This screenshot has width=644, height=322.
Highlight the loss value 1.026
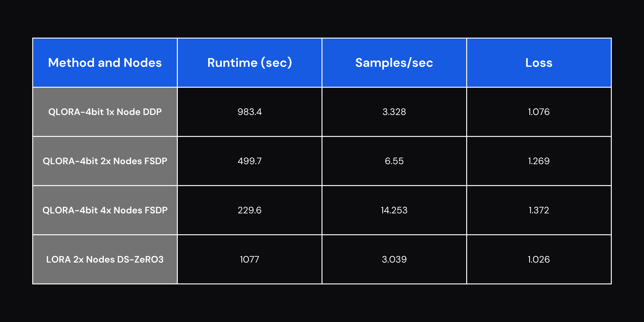[539, 259]
